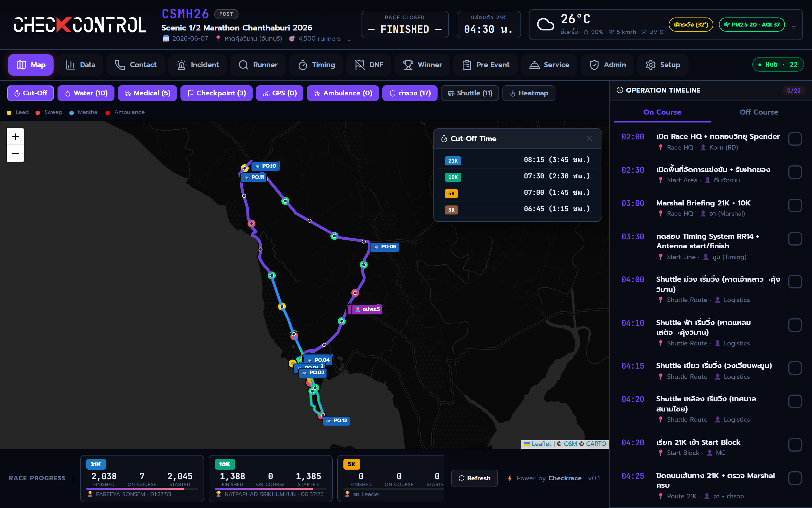Click the 10K race progress bar

(x=270, y=489)
